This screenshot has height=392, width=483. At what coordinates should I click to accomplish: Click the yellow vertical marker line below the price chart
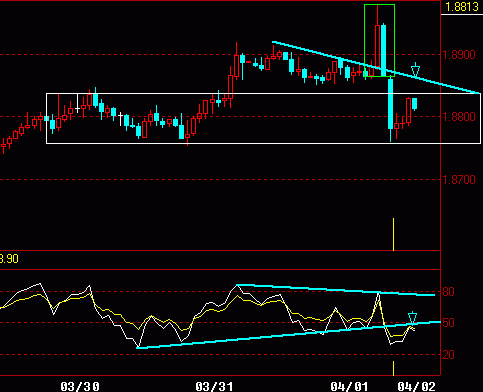click(393, 234)
